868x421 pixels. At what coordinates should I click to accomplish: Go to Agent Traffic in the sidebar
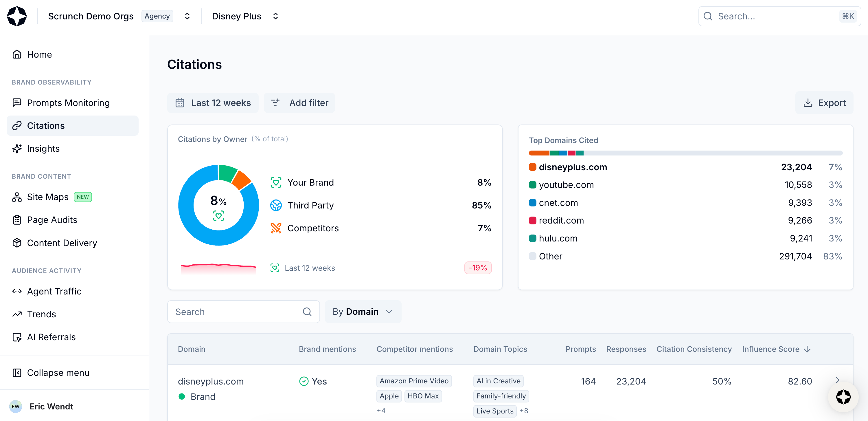click(54, 291)
